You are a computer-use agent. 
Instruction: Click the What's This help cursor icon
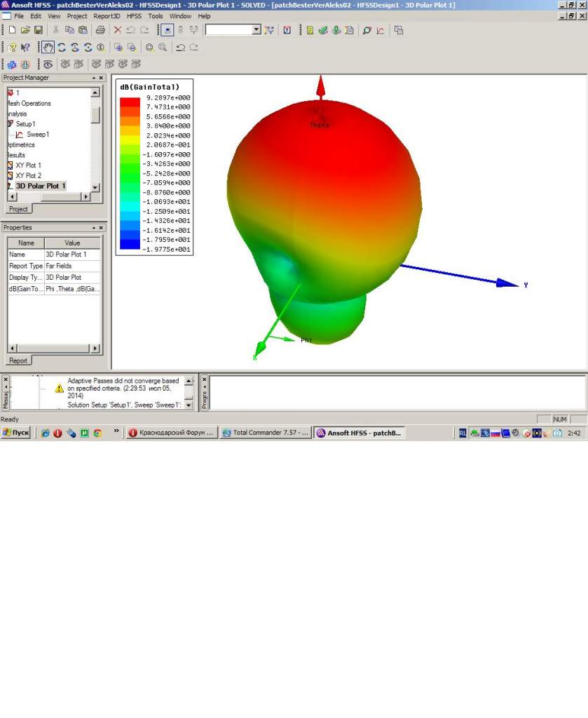coord(25,47)
